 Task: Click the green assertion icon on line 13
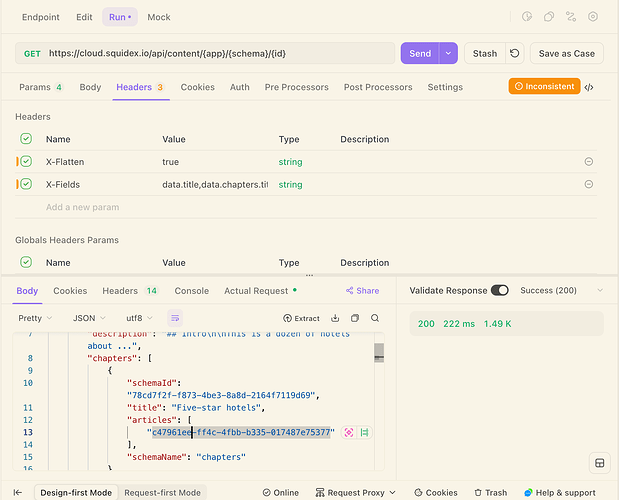pyautogui.click(x=364, y=433)
